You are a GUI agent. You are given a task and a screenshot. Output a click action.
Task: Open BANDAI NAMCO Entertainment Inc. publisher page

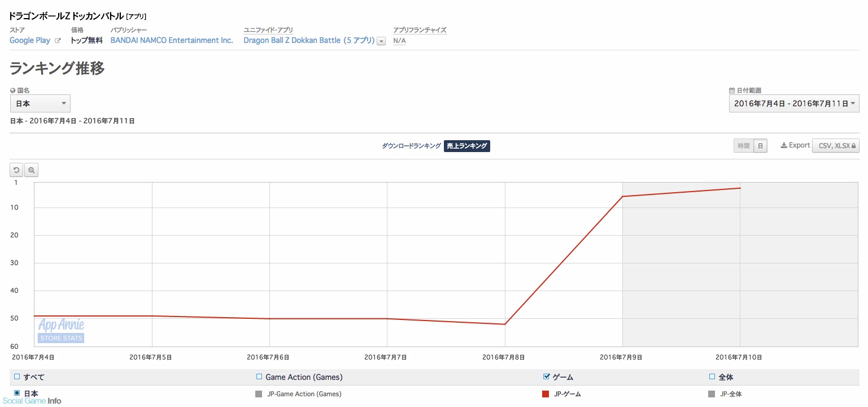172,41
